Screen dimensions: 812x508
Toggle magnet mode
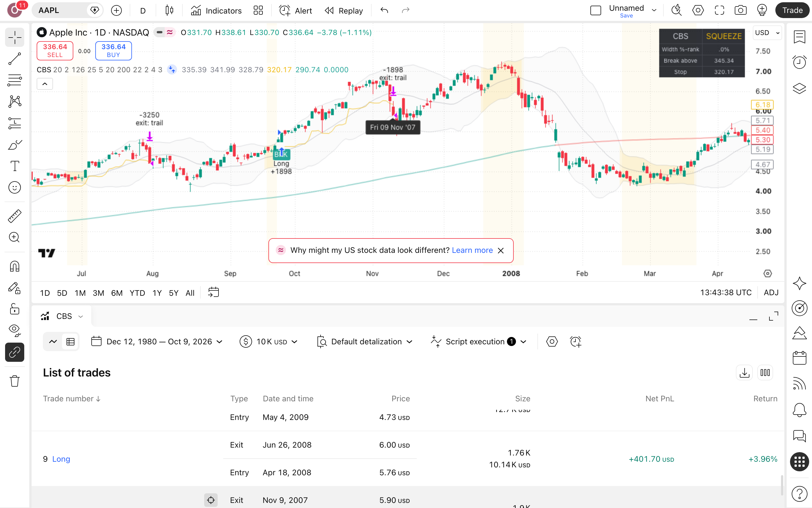tap(15, 266)
